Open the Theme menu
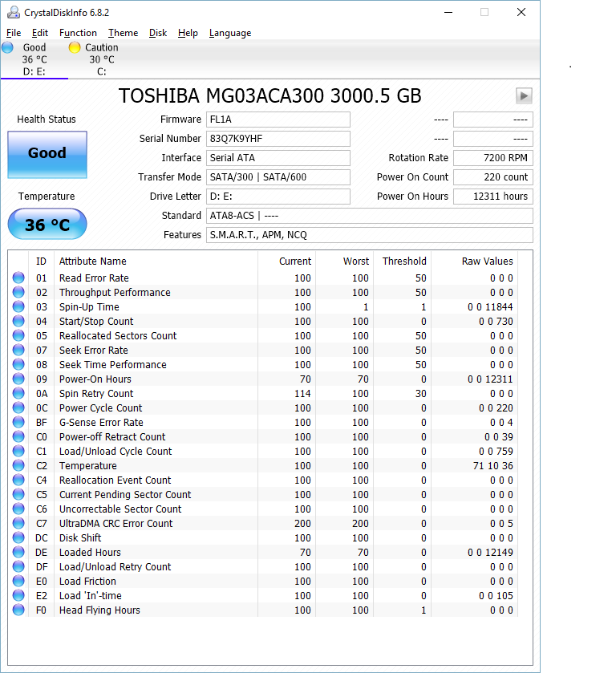Viewport: 616px width, 673px height. [x=124, y=33]
